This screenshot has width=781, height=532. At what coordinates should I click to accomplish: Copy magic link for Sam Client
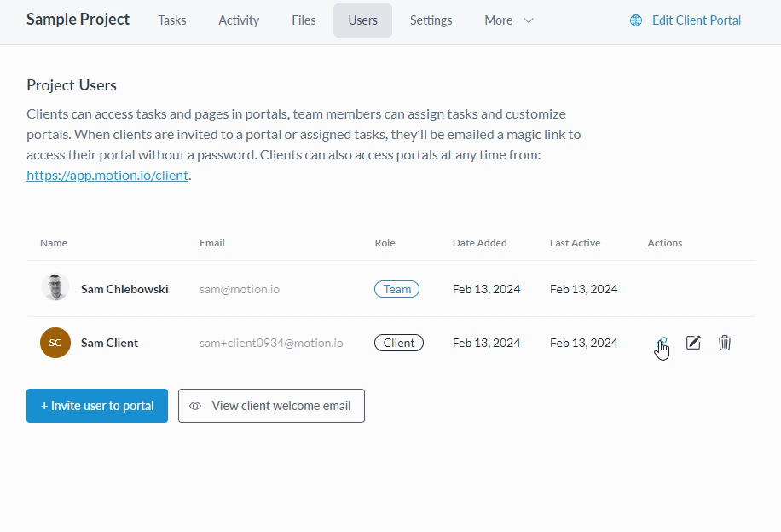tap(662, 343)
